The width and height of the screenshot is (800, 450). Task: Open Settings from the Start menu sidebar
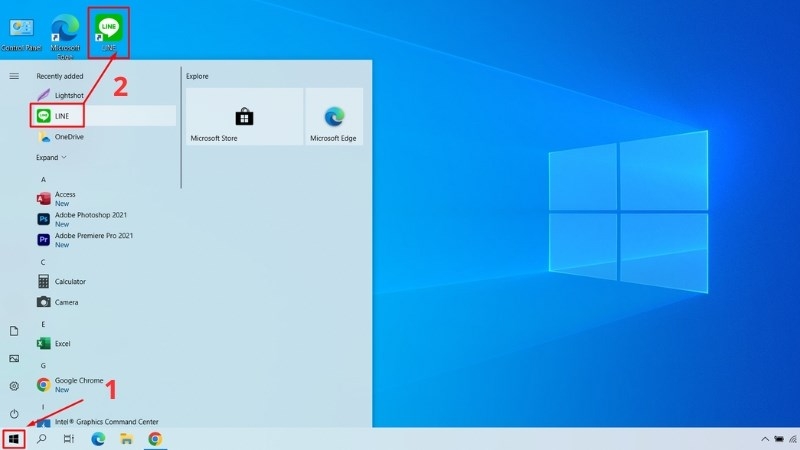(14, 386)
